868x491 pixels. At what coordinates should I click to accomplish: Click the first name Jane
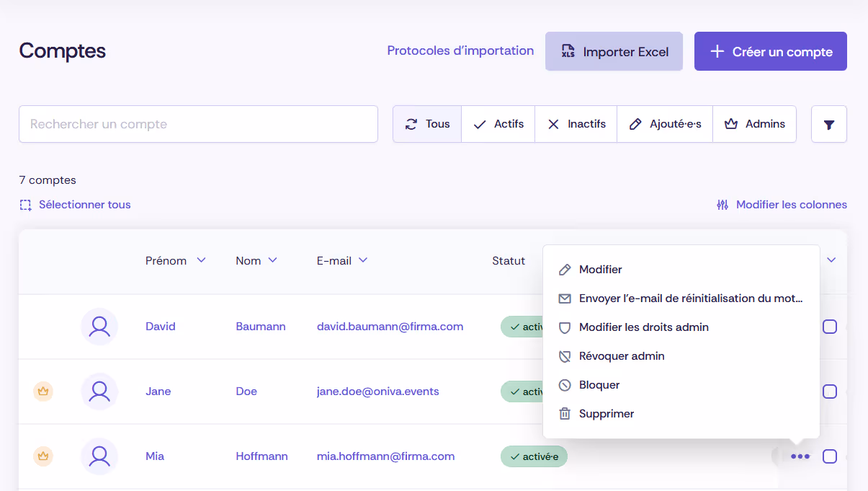pos(158,392)
